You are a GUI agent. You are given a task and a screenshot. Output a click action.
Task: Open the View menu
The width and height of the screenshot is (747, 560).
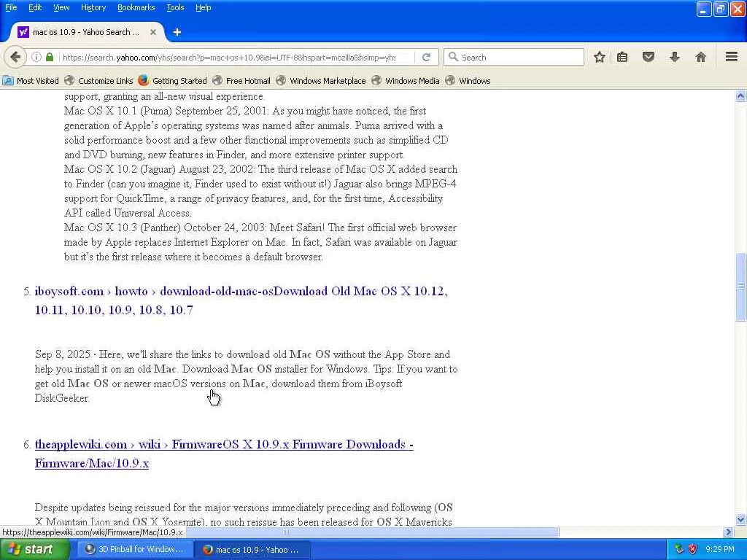pos(61,7)
